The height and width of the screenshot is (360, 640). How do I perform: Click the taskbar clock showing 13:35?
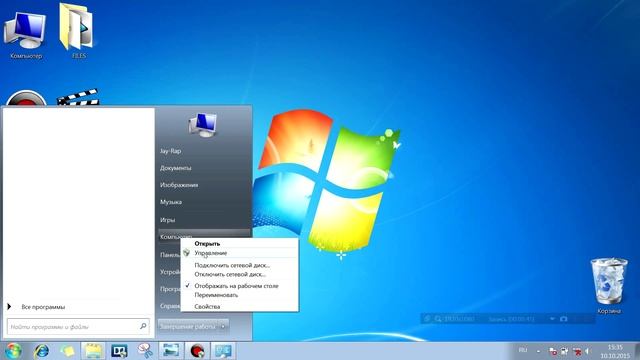click(615, 351)
